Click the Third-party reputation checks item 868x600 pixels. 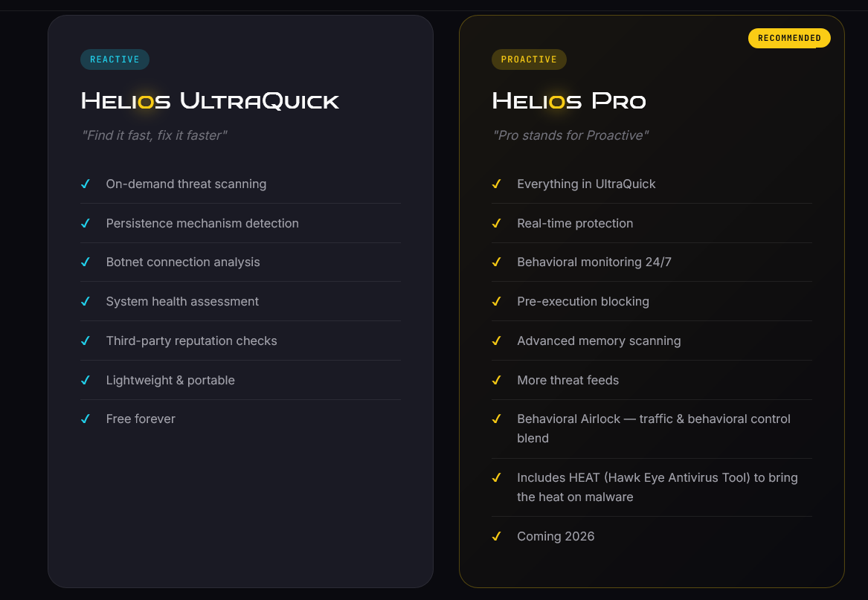[x=240, y=341]
